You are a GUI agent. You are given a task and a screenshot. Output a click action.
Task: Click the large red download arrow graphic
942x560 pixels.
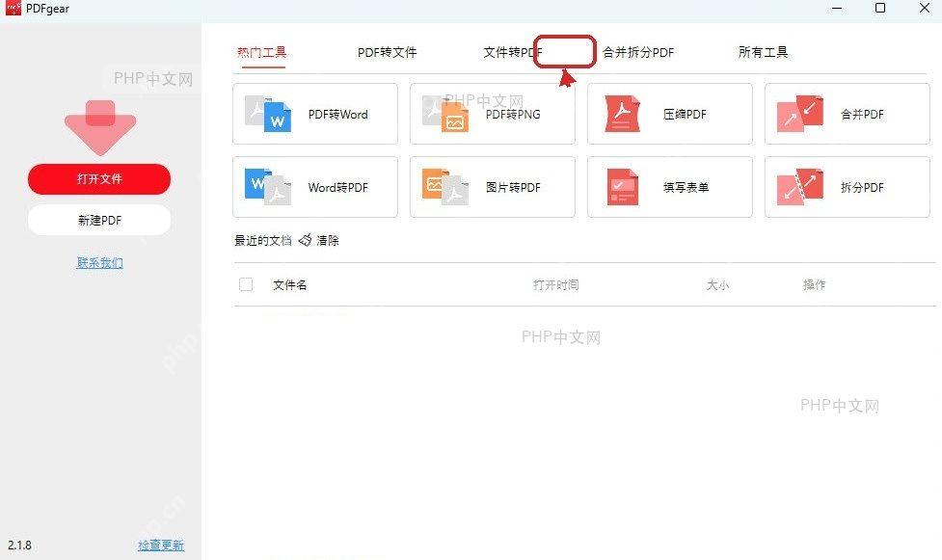pyautogui.click(x=100, y=127)
